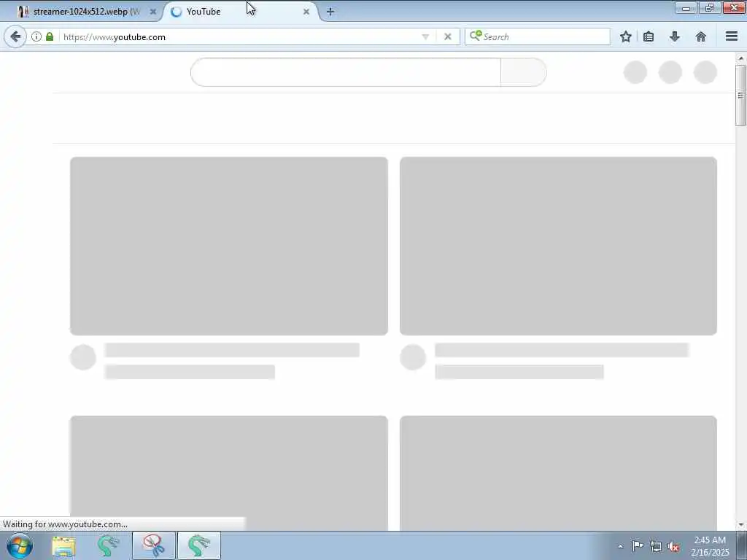
Task: Click the network tray icon
Action: coord(656,546)
